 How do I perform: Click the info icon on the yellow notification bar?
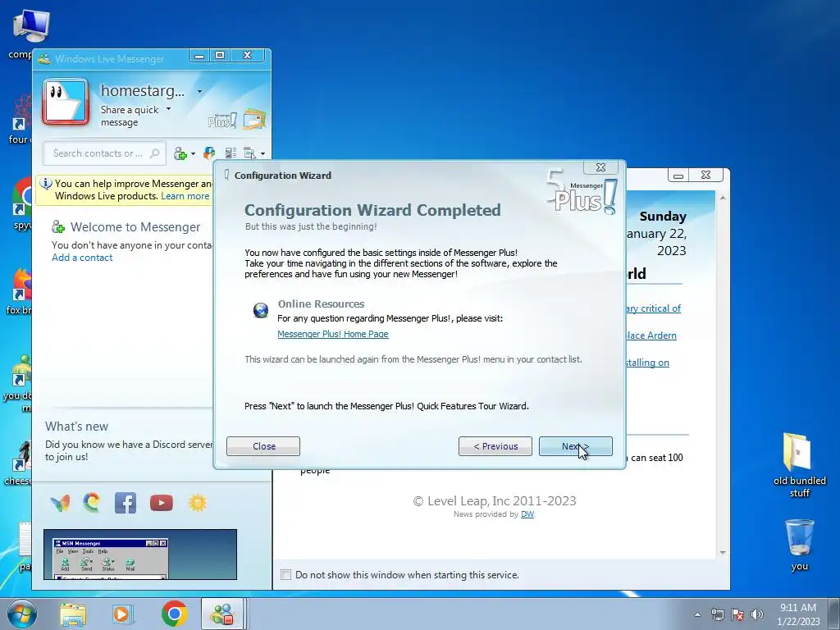point(46,184)
